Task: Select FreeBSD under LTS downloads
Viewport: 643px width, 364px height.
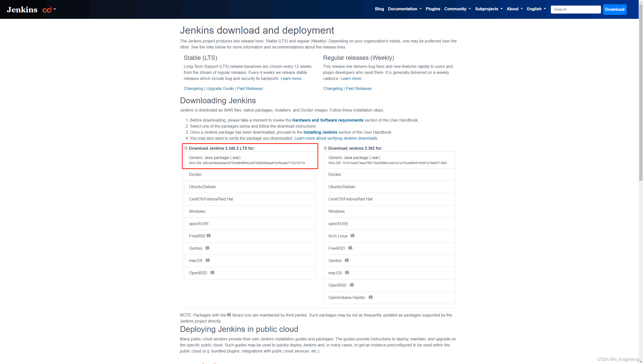Action: [x=250, y=236]
